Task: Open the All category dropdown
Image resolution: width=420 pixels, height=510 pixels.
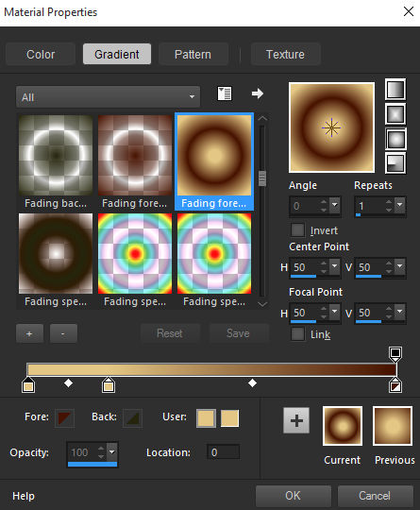Action: click(108, 97)
